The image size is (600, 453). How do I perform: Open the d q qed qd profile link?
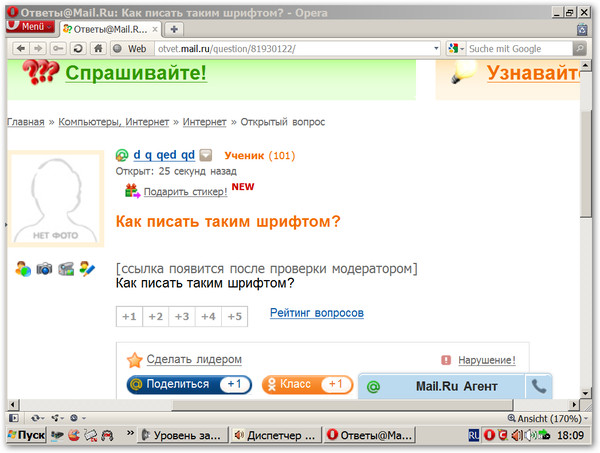(164, 155)
